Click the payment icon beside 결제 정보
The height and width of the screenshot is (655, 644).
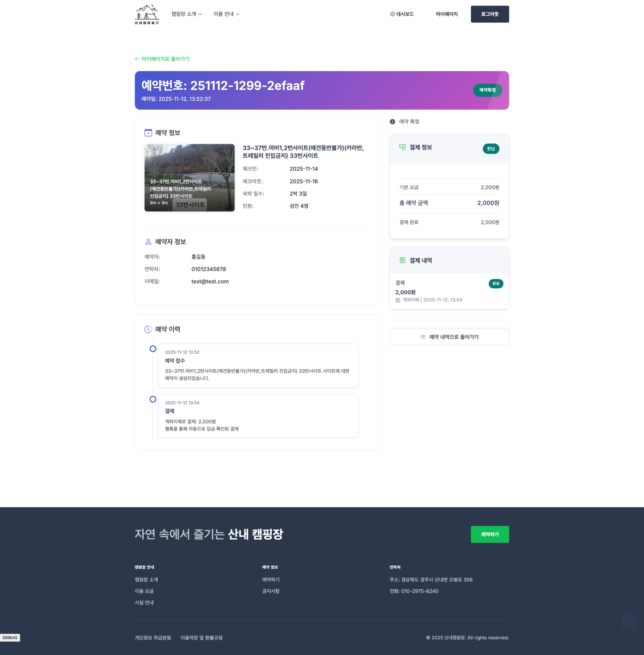(x=402, y=147)
